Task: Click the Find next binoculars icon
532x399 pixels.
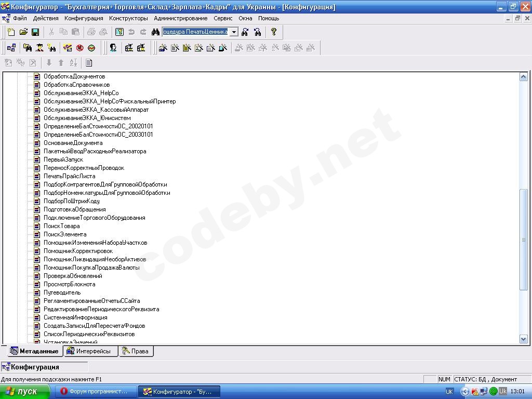Action: point(245,32)
